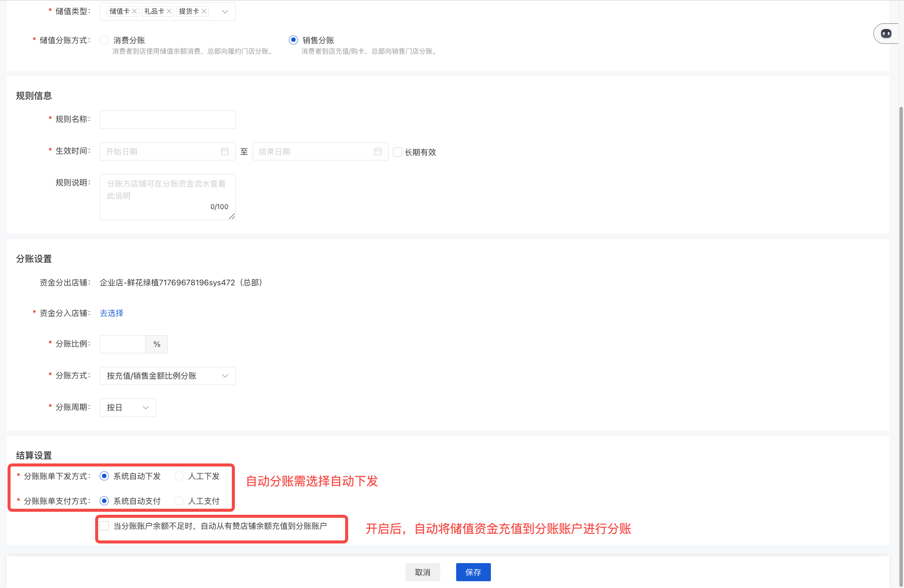Viewport: 904px width, 588px height.
Task: Click the 保存 button
Action: pyautogui.click(x=473, y=572)
